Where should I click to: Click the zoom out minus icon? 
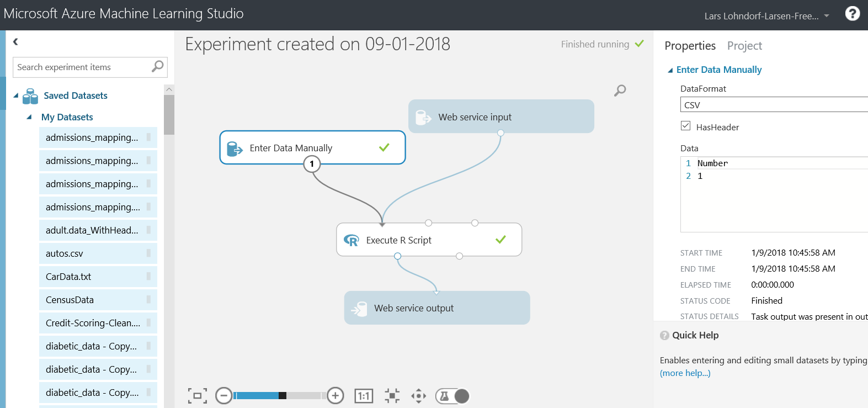223,396
